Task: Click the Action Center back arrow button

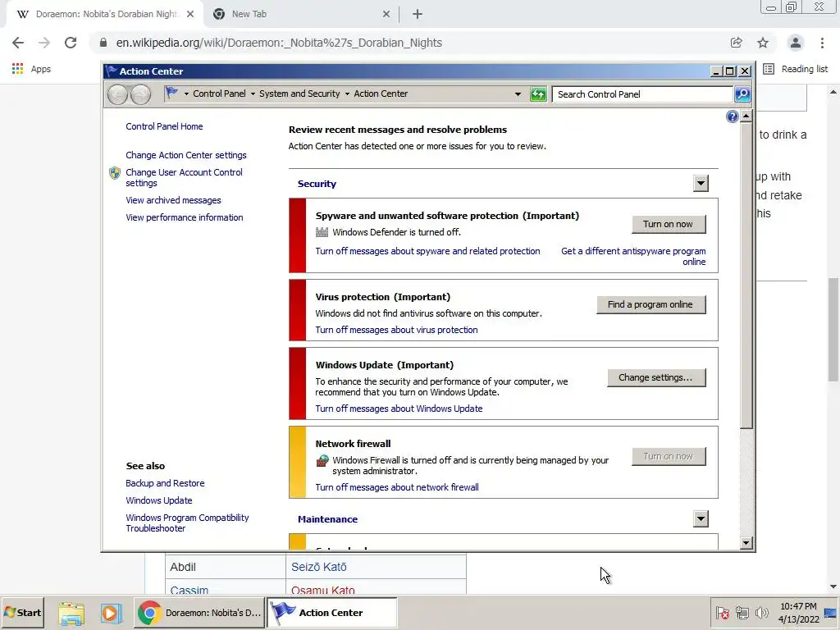Action: (117, 95)
